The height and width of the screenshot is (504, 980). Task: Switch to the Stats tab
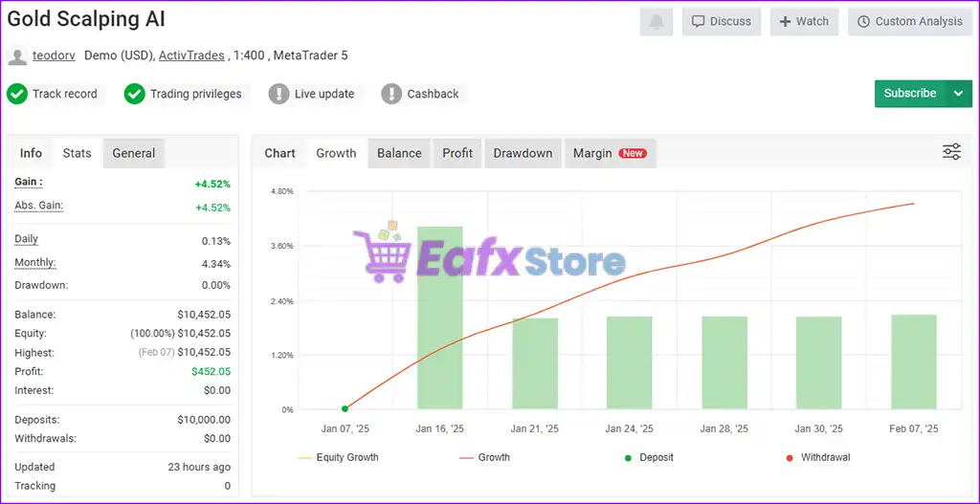click(78, 153)
